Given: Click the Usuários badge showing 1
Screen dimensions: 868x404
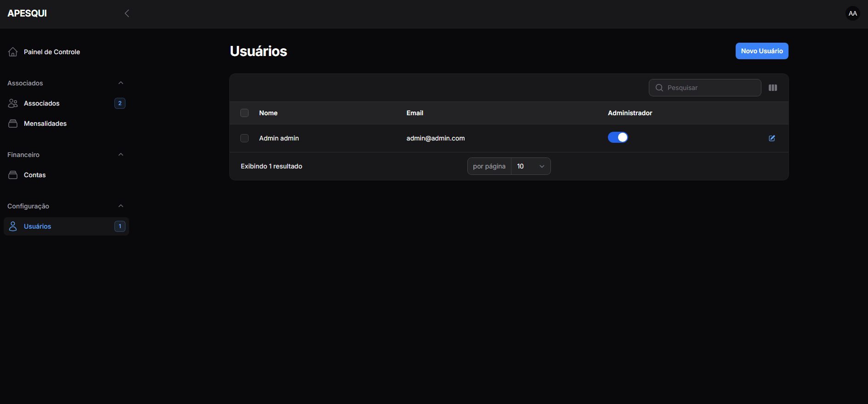Looking at the screenshot, I should (x=120, y=226).
